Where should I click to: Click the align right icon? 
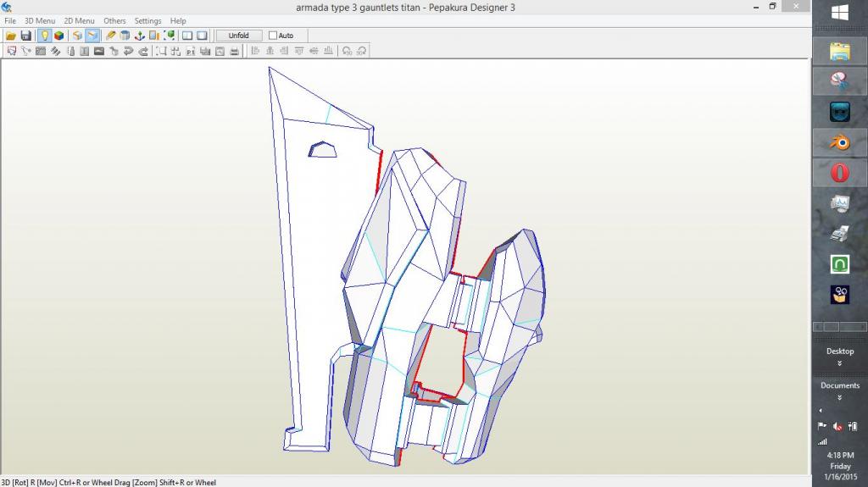coord(285,51)
